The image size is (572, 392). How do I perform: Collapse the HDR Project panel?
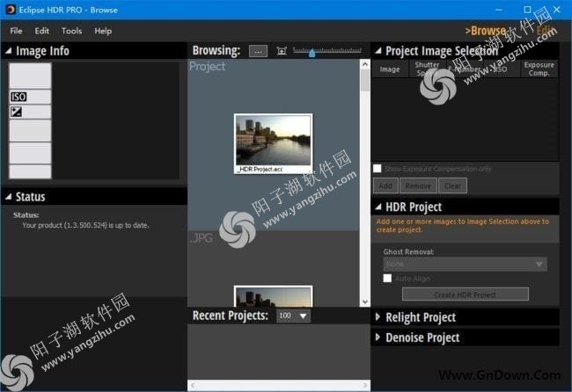tap(378, 207)
